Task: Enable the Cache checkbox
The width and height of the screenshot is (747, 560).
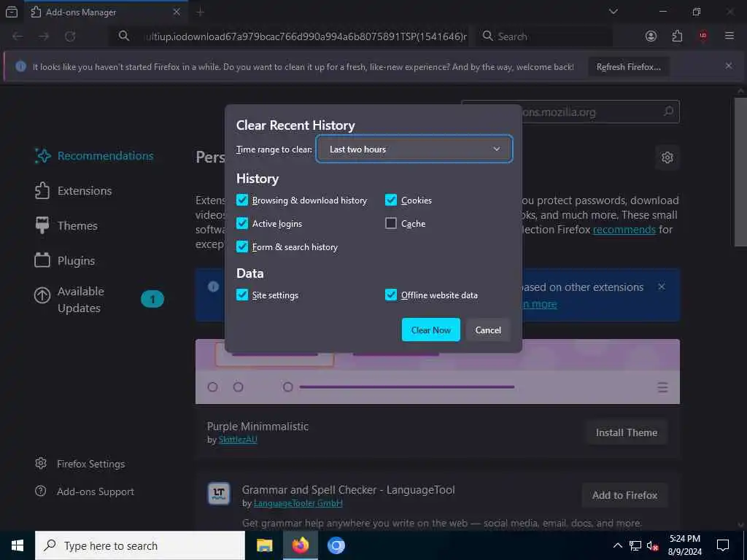Action: tap(391, 223)
